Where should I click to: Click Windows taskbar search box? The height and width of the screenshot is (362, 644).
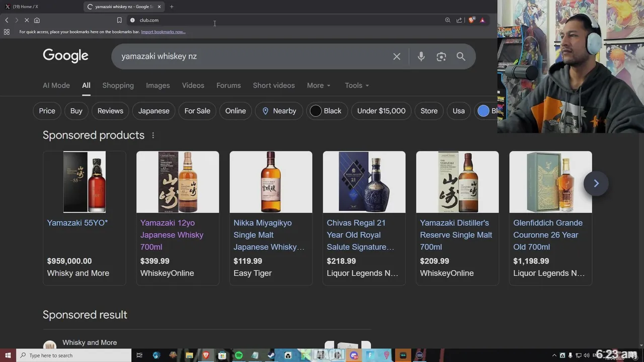(x=73, y=355)
